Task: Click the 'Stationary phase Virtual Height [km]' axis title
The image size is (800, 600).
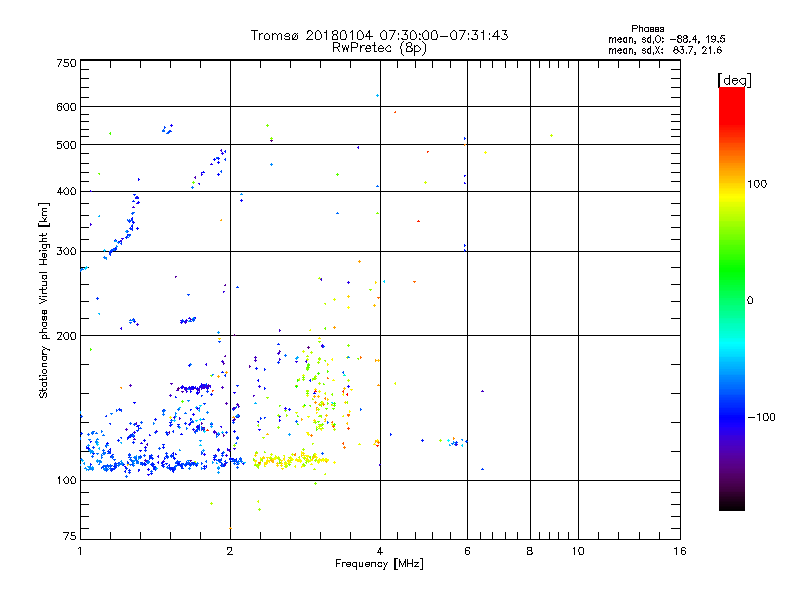Action: click(44, 300)
